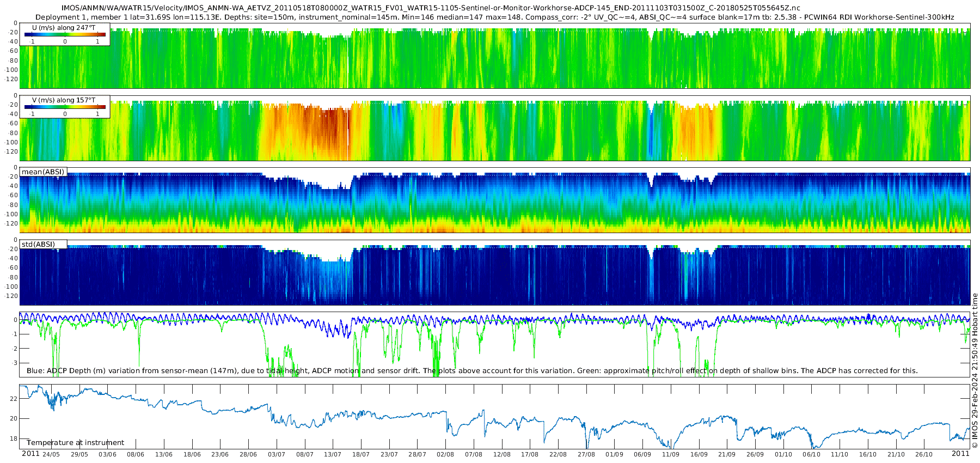Click the 06/10 date tick label
This screenshot has width=980, height=463.
(x=812, y=454)
